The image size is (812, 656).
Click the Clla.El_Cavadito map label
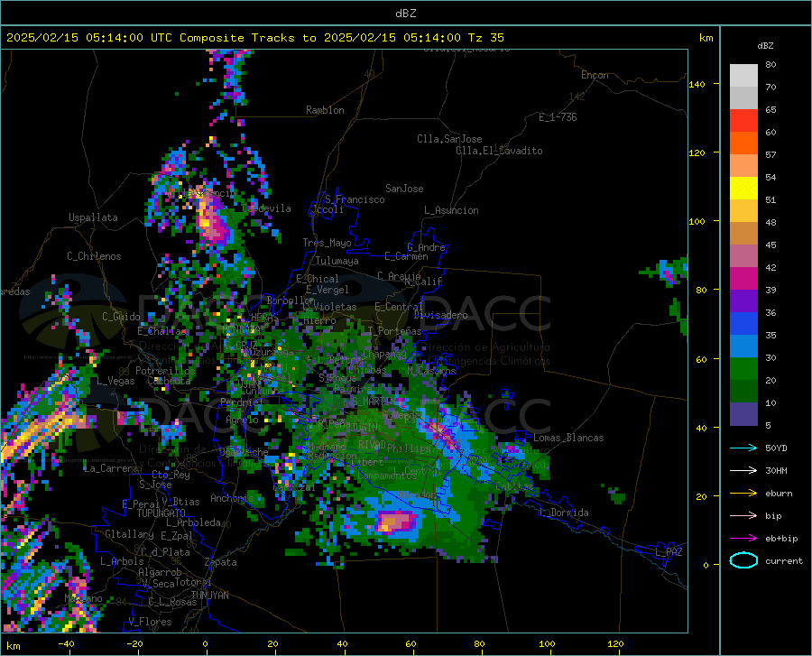499,151
